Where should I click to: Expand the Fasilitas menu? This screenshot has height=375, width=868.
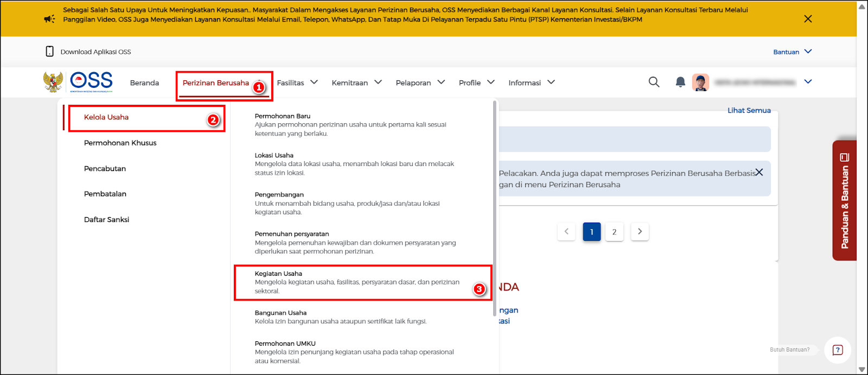tap(297, 82)
